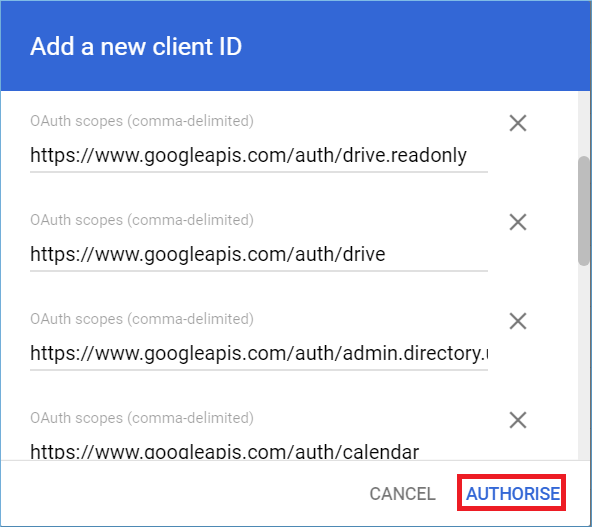Click the OAuth scopes label above admin.directory
The image size is (592, 527).
coord(142,319)
